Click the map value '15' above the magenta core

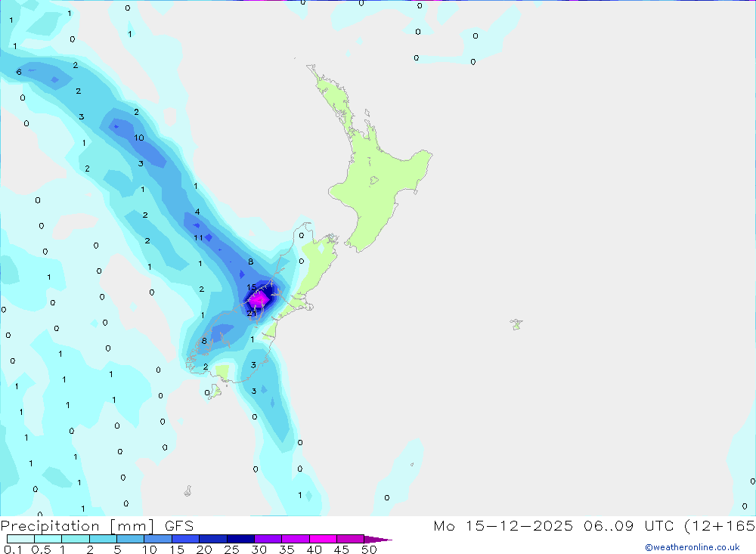(x=251, y=287)
